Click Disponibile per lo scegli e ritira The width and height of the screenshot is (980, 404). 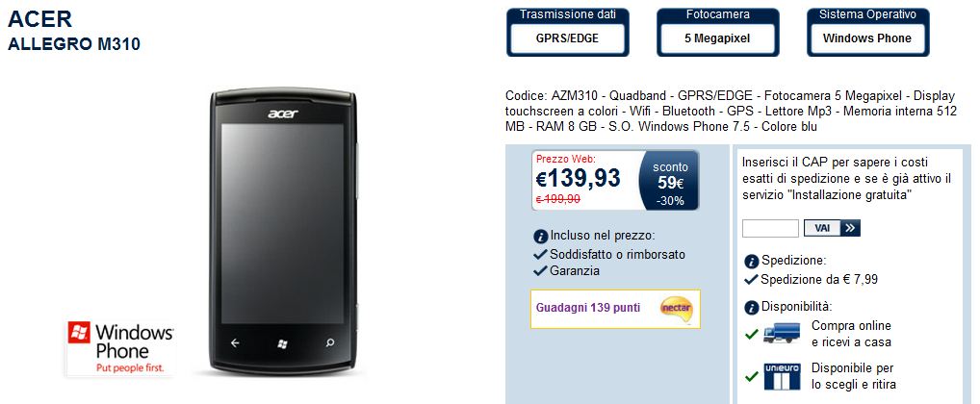tap(854, 376)
